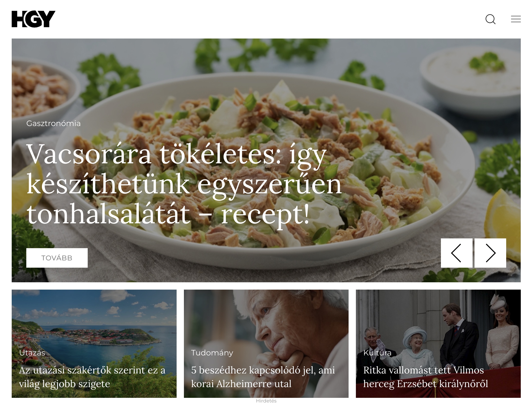The width and height of the screenshot is (532, 411).
Task: Advance to next slide arrow
Action: click(490, 253)
